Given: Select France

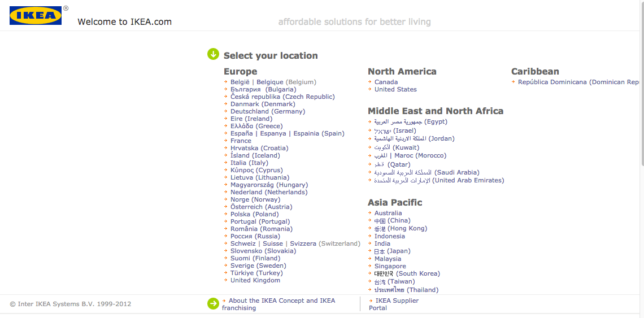Looking at the screenshot, I should [241, 141].
